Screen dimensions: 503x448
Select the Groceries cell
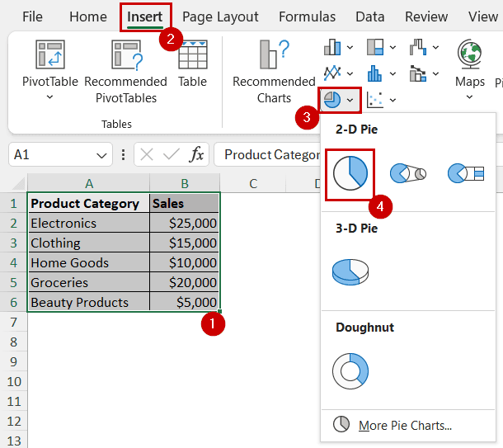(89, 282)
